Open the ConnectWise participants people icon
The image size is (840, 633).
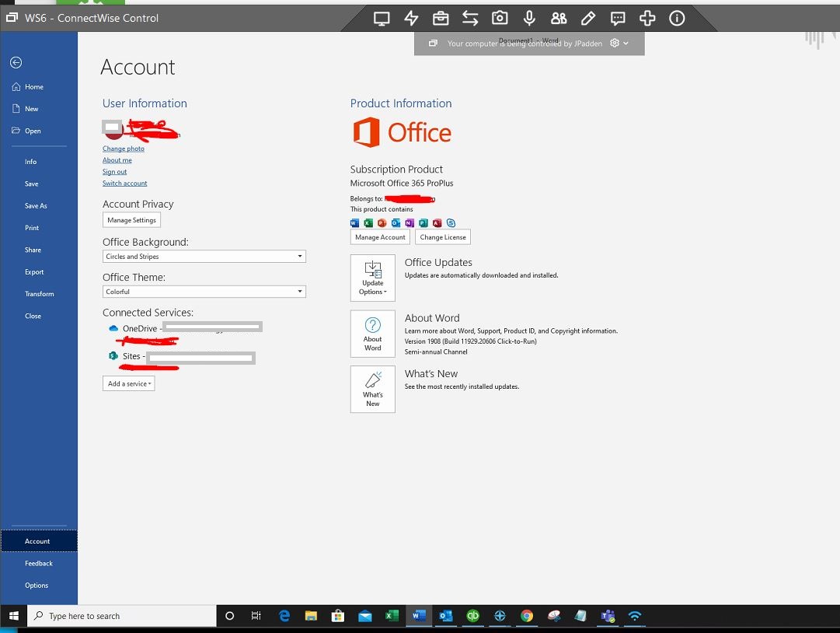click(x=558, y=19)
